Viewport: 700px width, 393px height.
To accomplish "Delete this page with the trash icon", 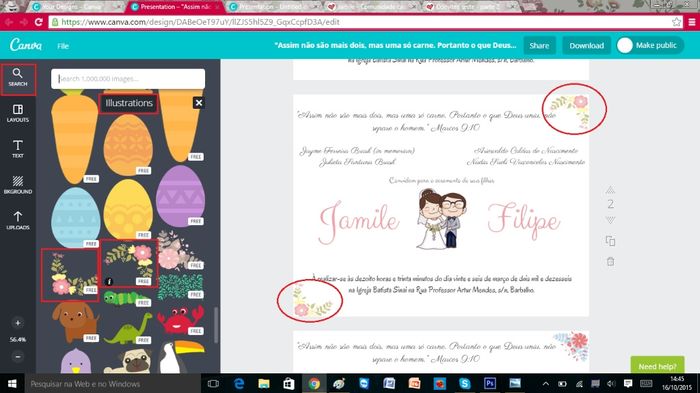I will pos(610,262).
